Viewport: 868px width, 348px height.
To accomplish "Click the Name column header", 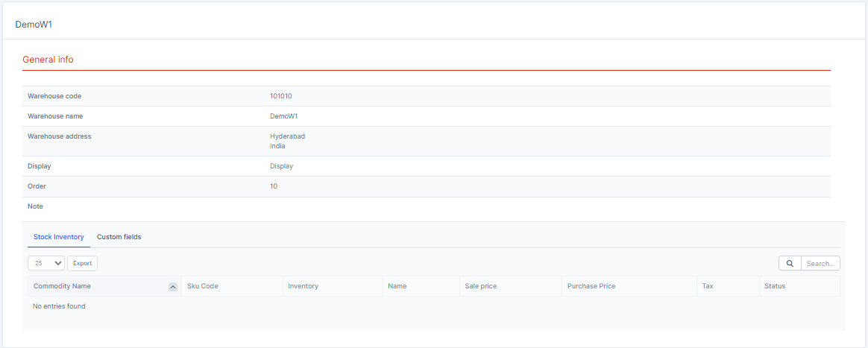I will coord(397,286).
